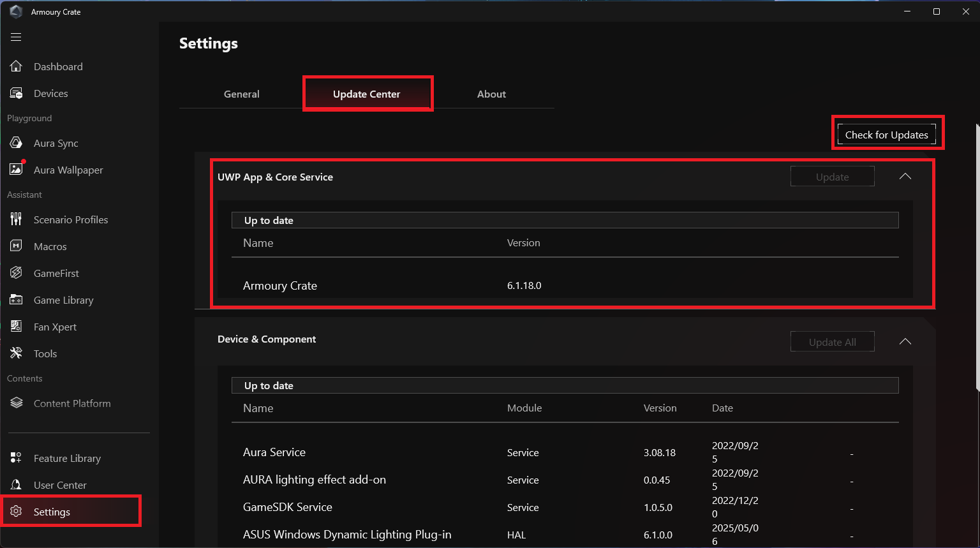Click the Date column header
The image size is (980, 548).
[x=722, y=408]
